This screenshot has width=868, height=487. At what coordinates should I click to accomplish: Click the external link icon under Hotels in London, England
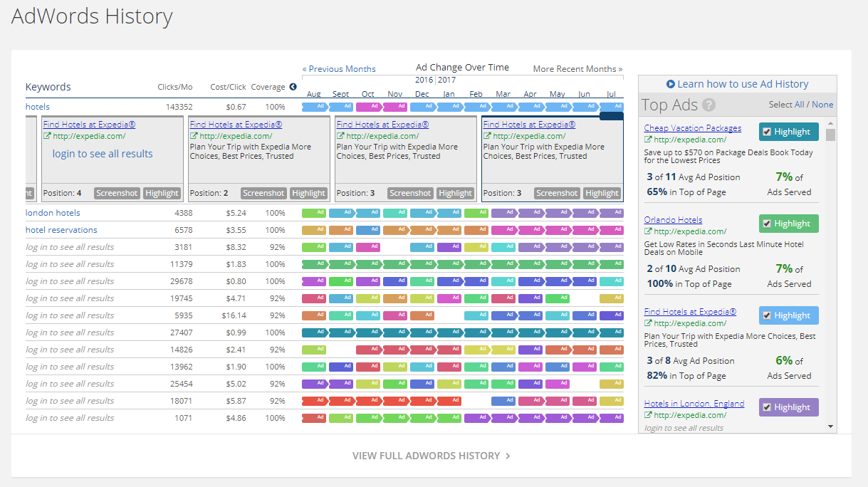(648, 415)
